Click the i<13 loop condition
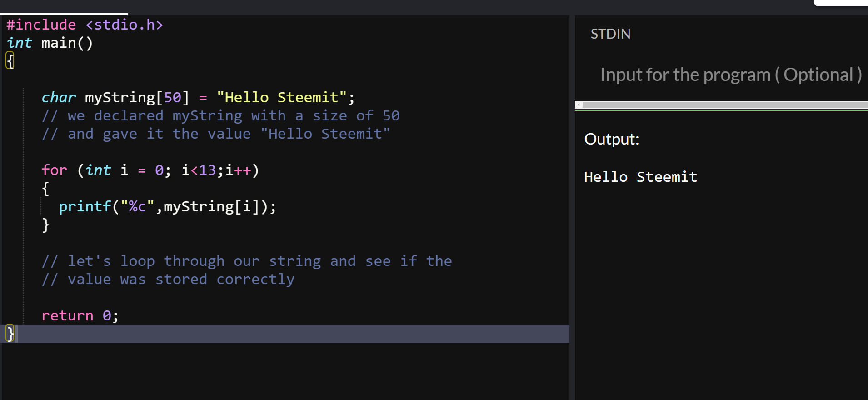This screenshot has width=868, height=400. point(199,170)
